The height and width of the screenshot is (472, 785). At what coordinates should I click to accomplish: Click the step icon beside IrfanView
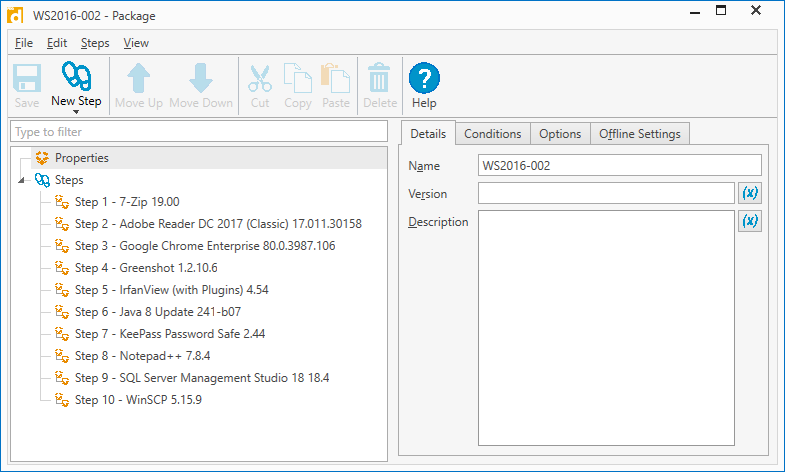pyautogui.click(x=62, y=290)
